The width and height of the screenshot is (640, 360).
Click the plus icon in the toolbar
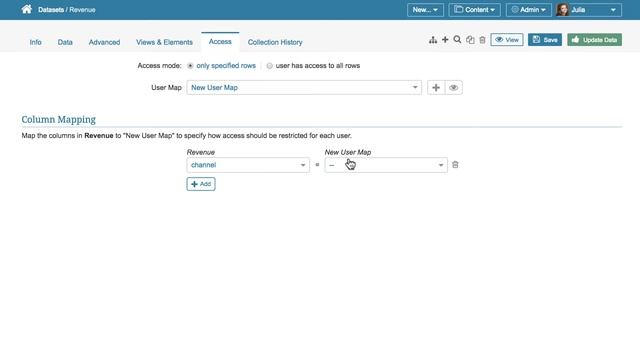pos(445,40)
